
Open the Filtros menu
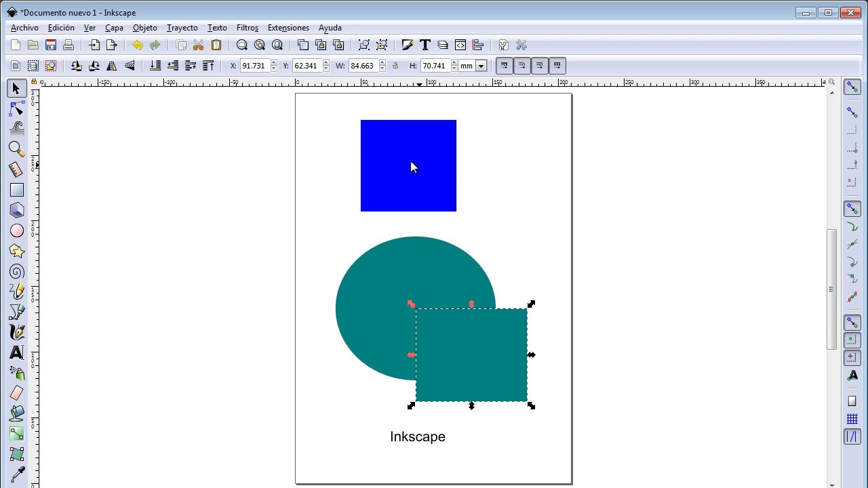(x=248, y=28)
